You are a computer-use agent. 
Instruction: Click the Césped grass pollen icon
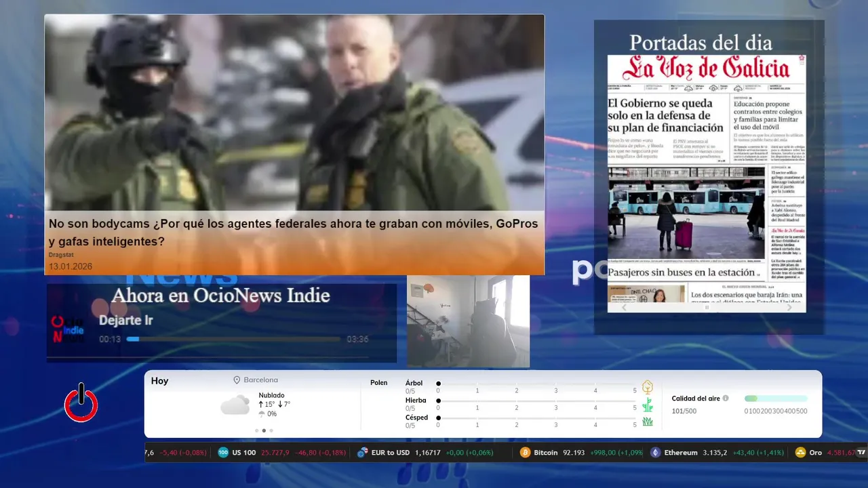(x=648, y=422)
